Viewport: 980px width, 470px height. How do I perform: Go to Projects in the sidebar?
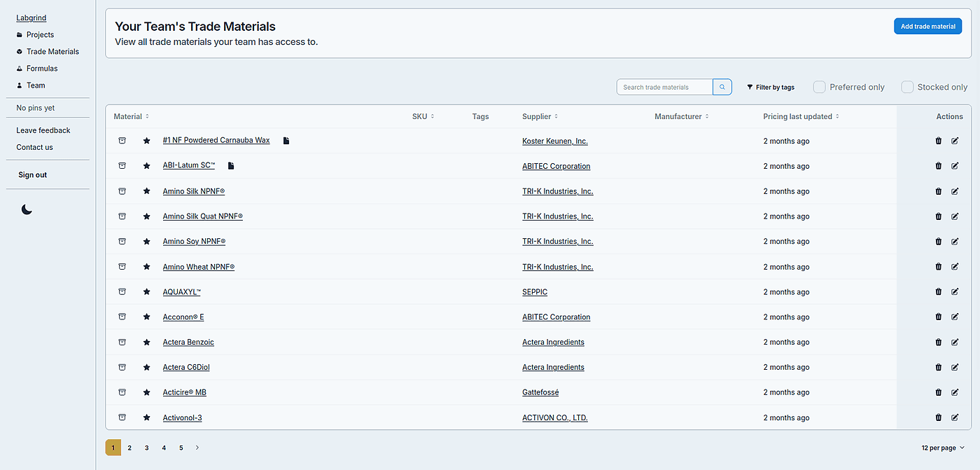click(40, 35)
